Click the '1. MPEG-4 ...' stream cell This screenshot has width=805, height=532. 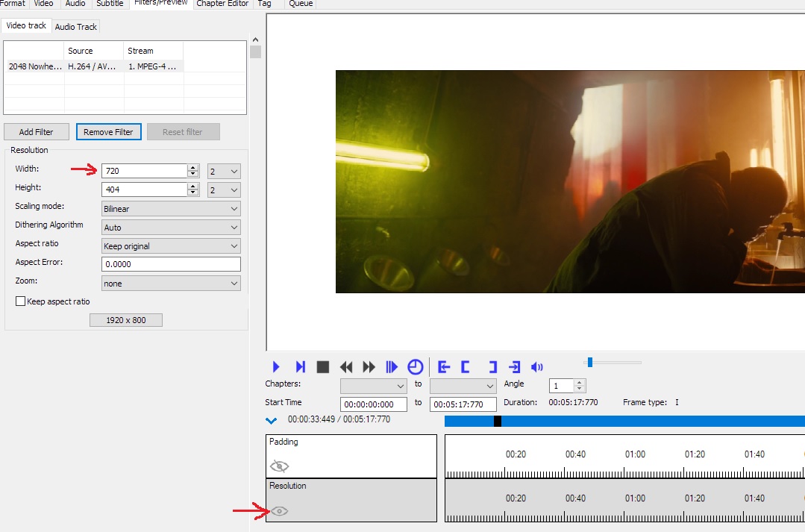point(154,66)
